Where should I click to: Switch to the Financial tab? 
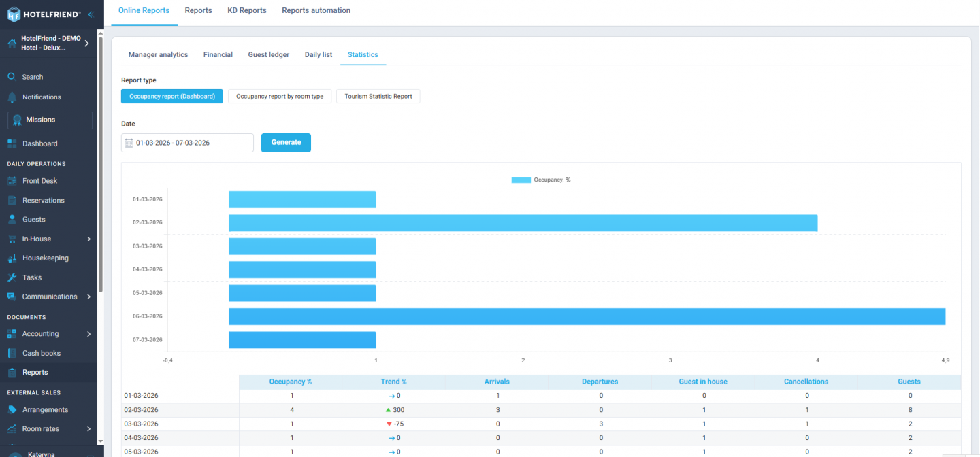coord(218,54)
